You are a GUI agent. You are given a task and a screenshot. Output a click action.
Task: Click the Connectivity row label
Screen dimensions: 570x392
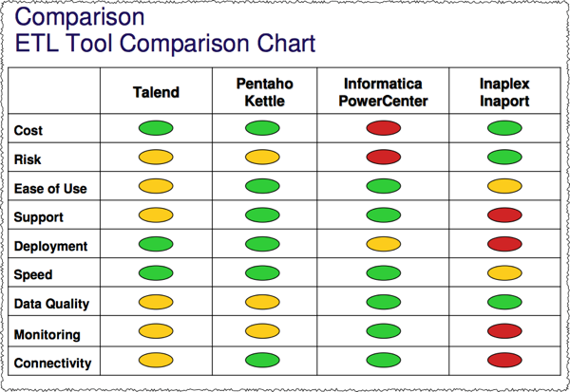click(53, 363)
